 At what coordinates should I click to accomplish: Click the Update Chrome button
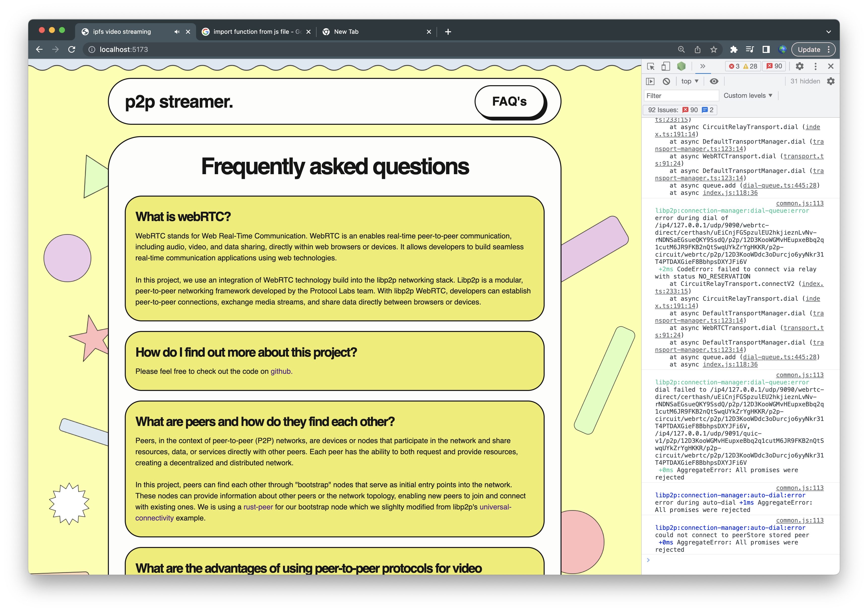coord(813,49)
